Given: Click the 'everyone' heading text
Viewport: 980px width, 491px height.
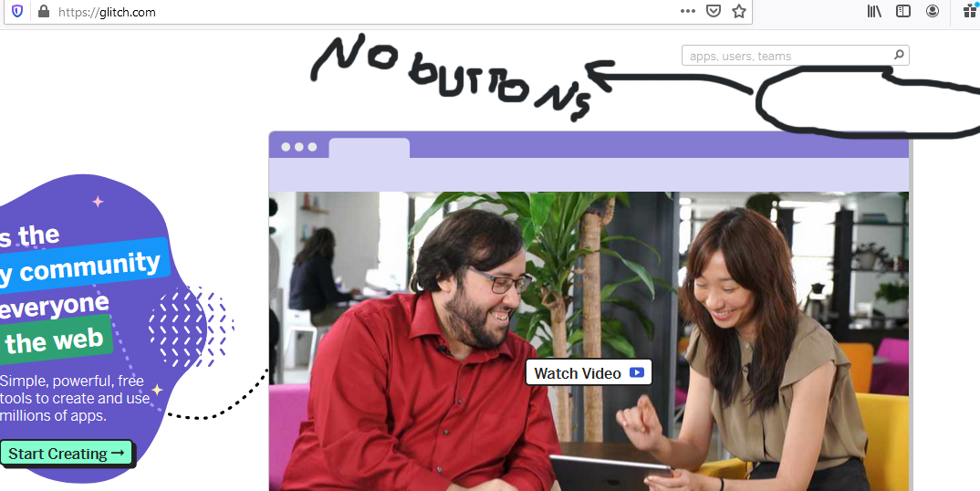Looking at the screenshot, I should point(54,307).
